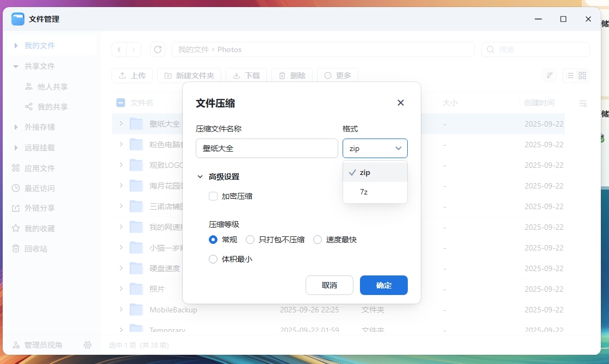Choose the 速度最快 radio button
The image size is (609, 364).
pos(318,240)
